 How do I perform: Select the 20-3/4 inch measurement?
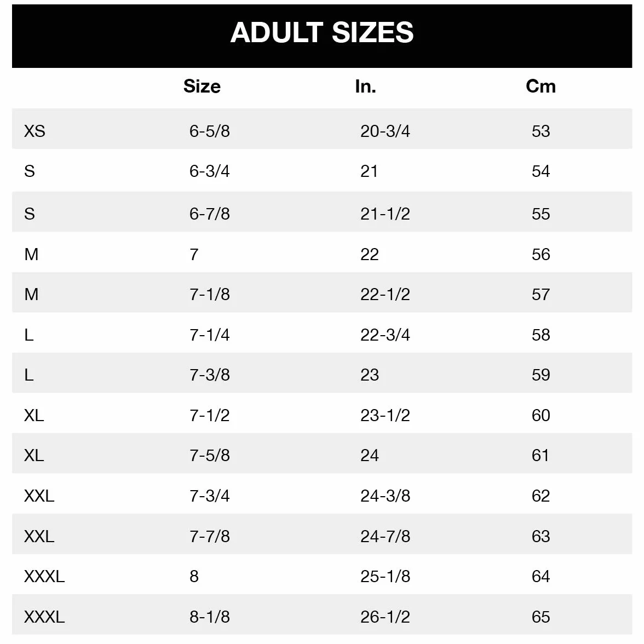[385, 131]
